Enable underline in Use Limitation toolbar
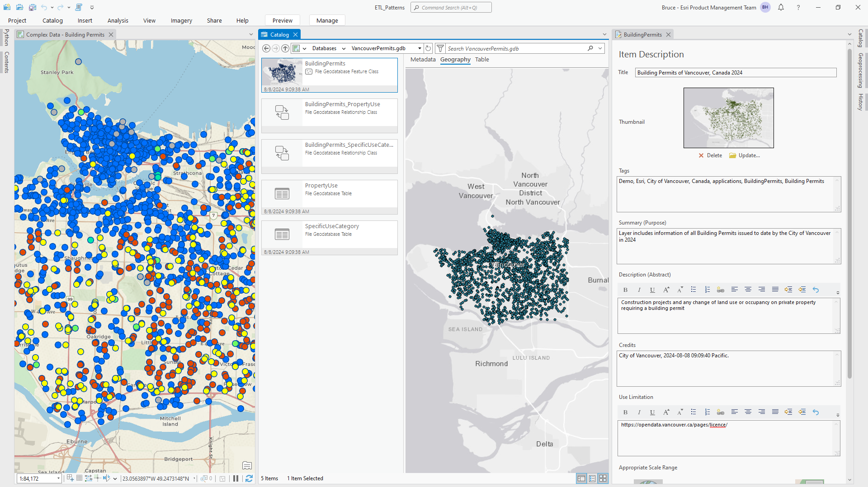The width and height of the screenshot is (868, 487). [x=652, y=412]
